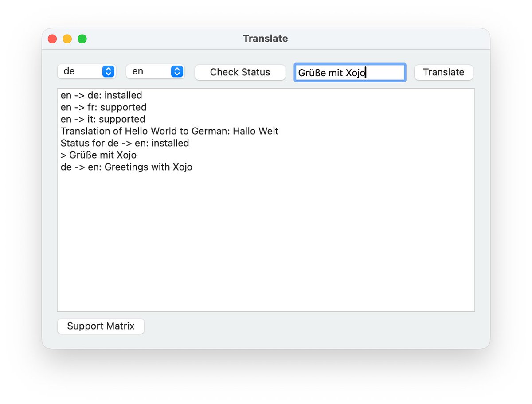Click the 'Translation of Hello World to German' line

169,131
